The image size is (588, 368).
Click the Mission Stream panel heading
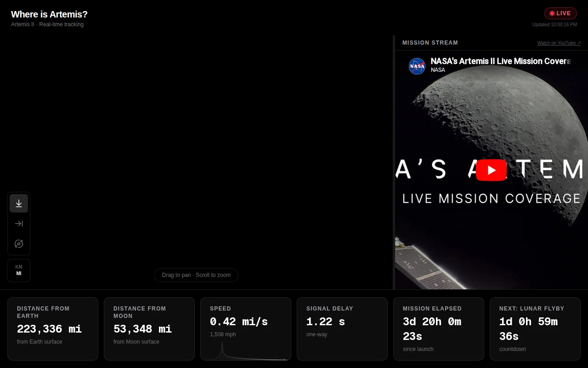pos(430,43)
